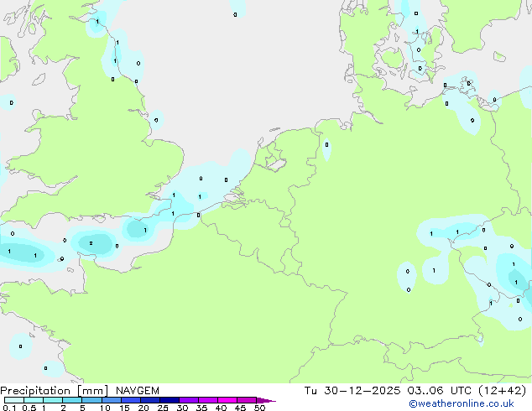Click the legend label '25'
Viewport: 532px width, 411px height.
(163, 408)
